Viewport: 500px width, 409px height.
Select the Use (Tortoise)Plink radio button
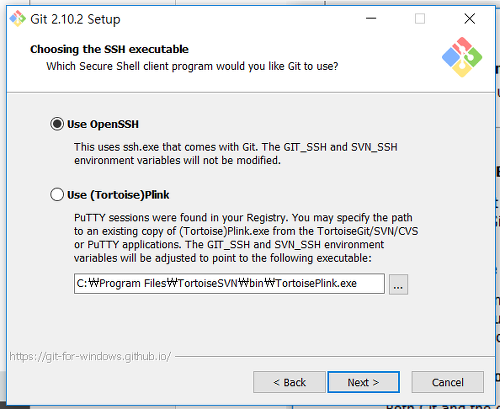point(57,195)
